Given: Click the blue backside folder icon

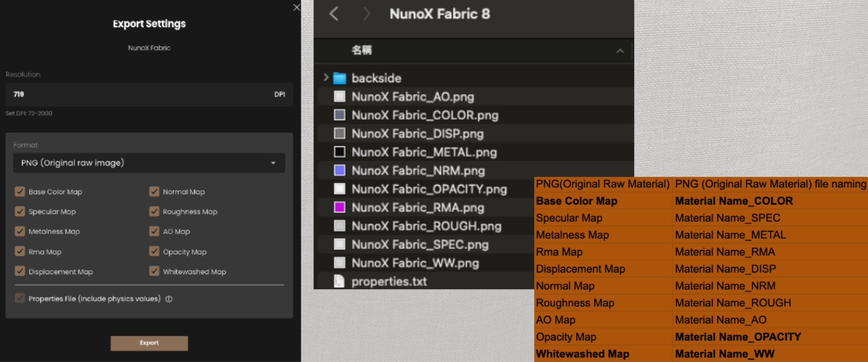Looking at the screenshot, I should click(x=340, y=78).
